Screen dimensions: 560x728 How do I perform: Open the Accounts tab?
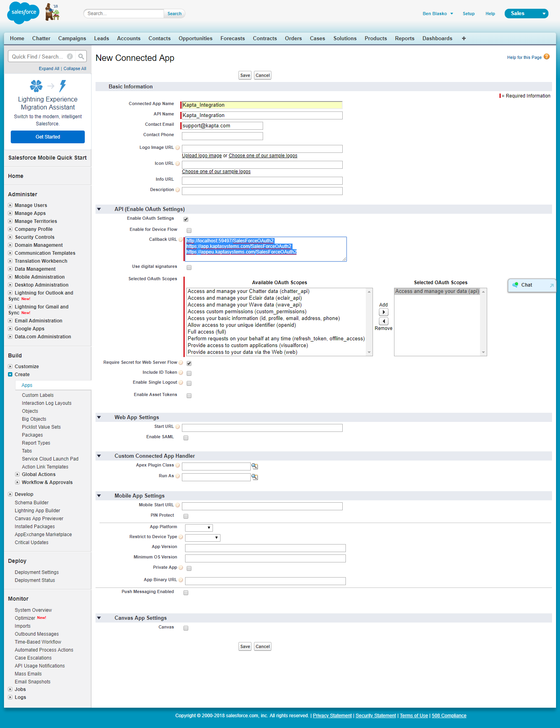point(129,39)
